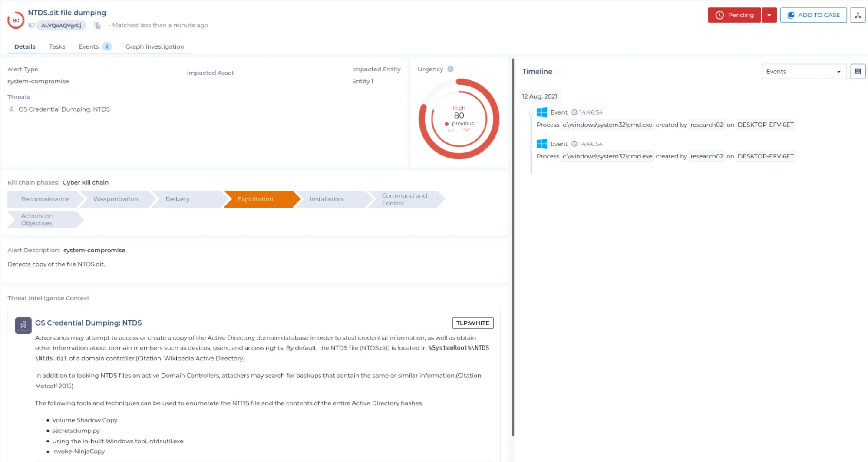Click cmd.exe process chip in second event

(x=607, y=156)
